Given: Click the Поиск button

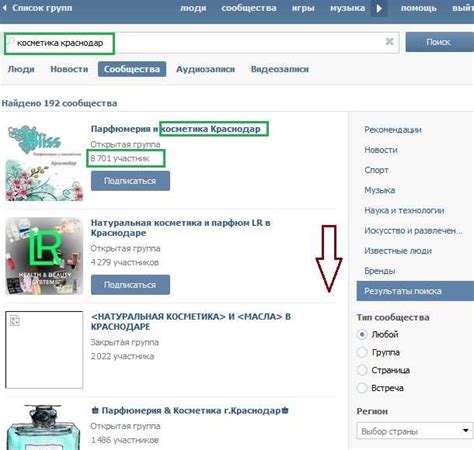Looking at the screenshot, I should [439, 42].
